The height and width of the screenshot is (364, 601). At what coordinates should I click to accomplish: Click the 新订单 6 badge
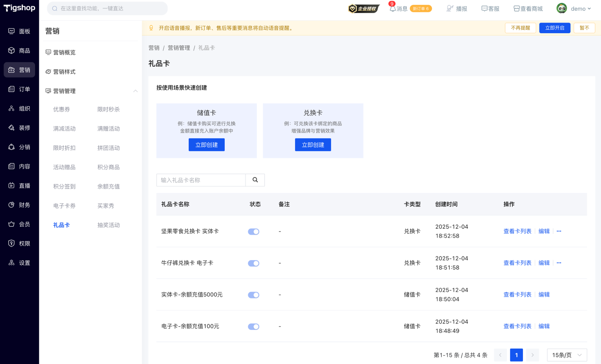[421, 8]
